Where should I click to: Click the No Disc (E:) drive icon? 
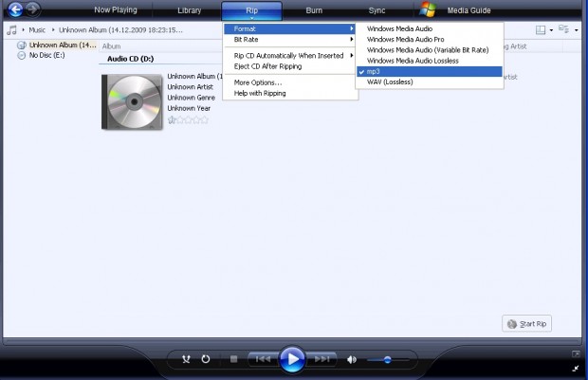22,56
